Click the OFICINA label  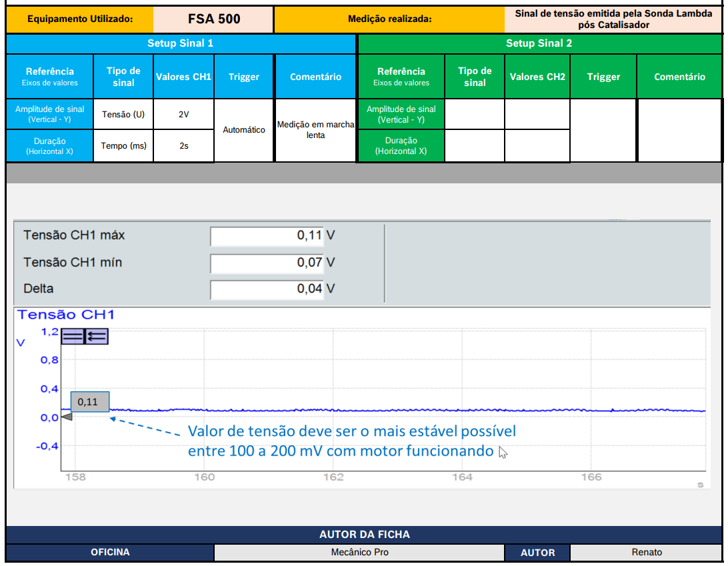(x=110, y=552)
